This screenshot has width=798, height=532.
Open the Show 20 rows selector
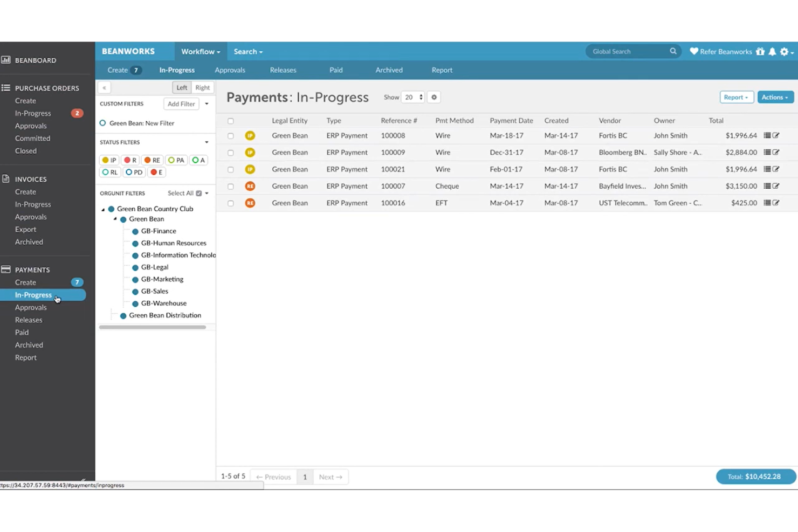point(413,97)
